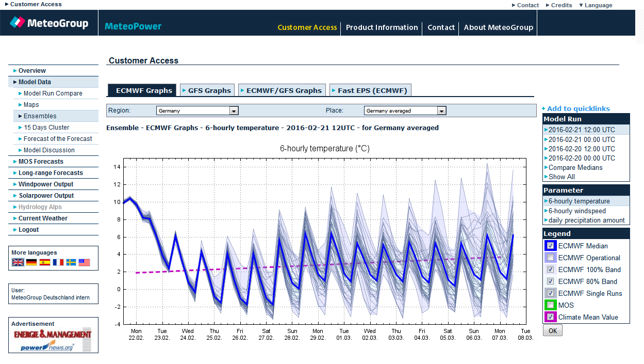Expand Model Data in sidebar
Image resolution: width=644 pixels, height=364 pixels.
click(53, 82)
